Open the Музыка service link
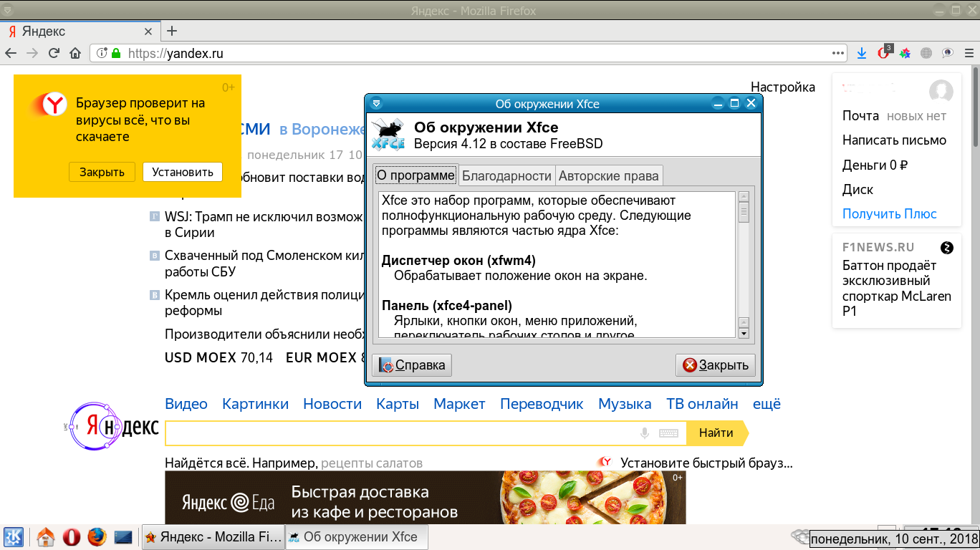The height and width of the screenshot is (550, 980). [625, 404]
